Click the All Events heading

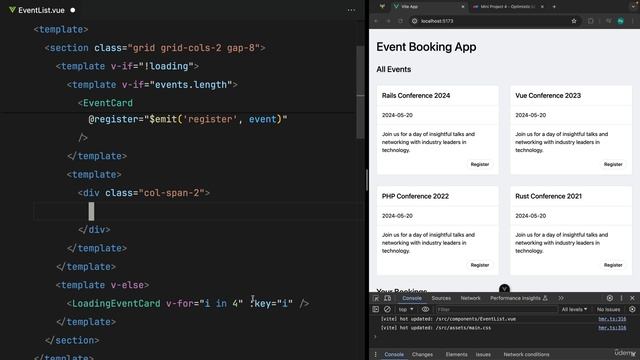(393, 69)
